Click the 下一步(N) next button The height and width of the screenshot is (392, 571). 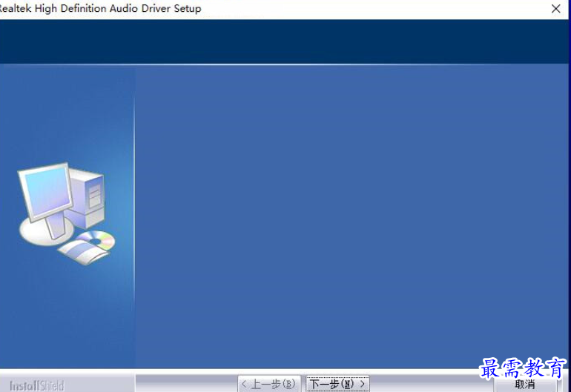pos(337,384)
